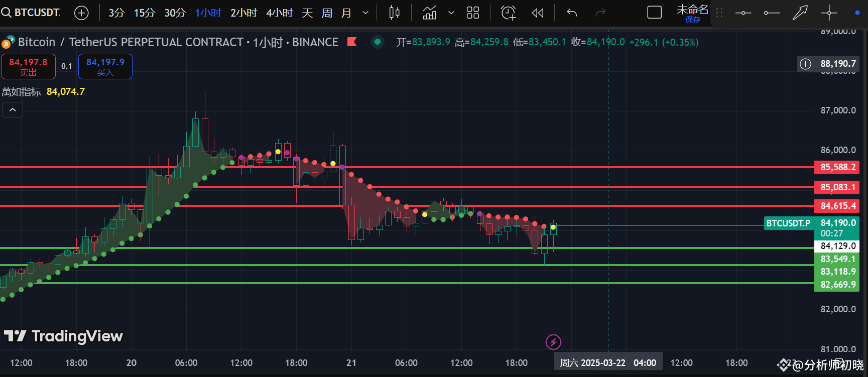Expand the timeframe list chevron
The height and width of the screenshot is (377, 868).
point(365,13)
